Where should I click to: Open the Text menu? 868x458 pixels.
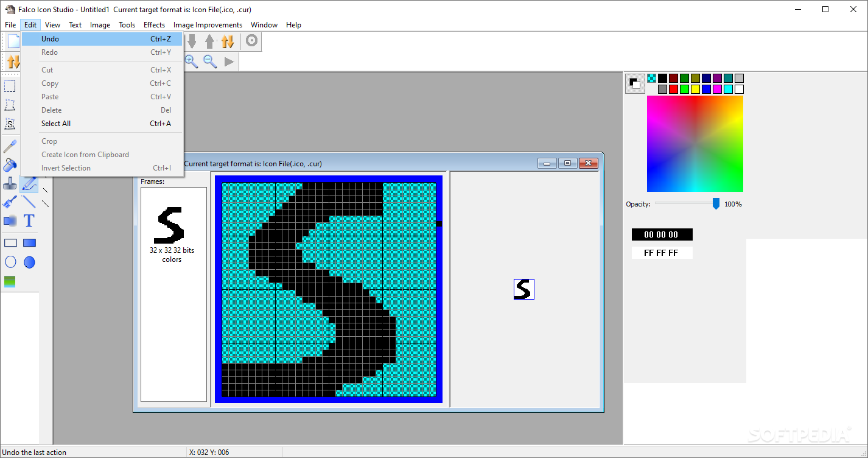click(75, 25)
